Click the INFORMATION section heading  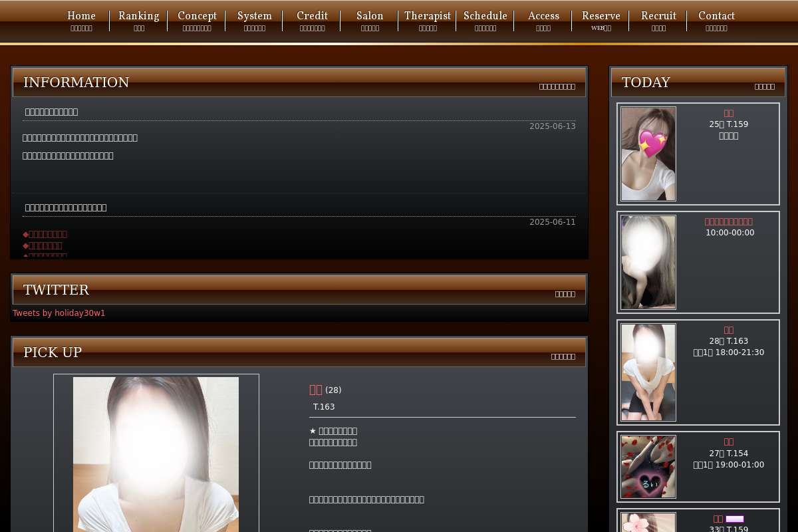click(76, 82)
